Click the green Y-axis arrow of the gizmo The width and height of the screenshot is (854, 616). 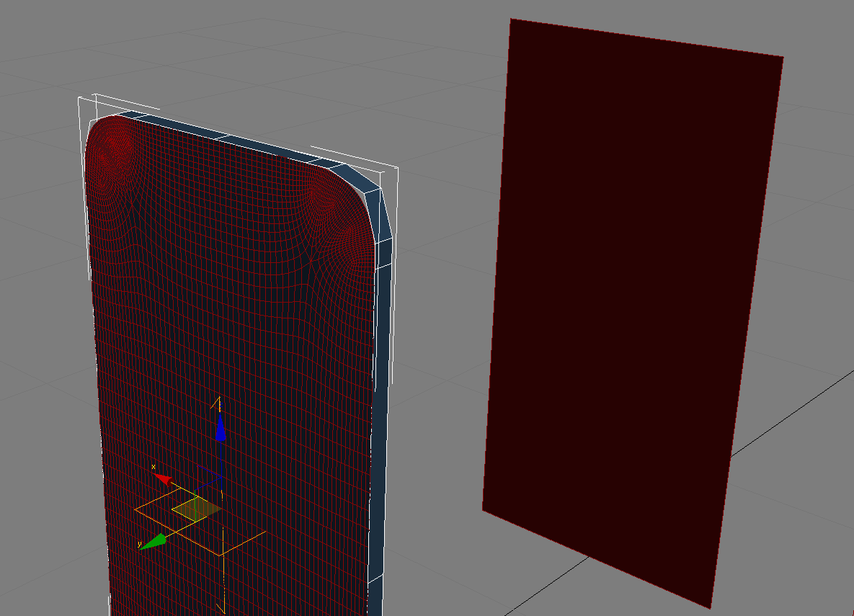pyautogui.click(x=153, y=542)
